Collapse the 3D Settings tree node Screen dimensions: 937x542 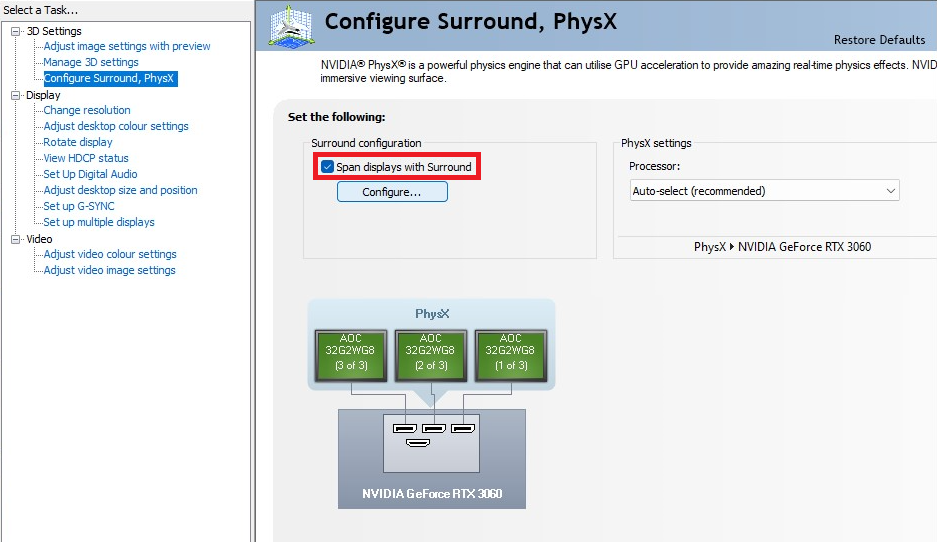coord(16,31)
